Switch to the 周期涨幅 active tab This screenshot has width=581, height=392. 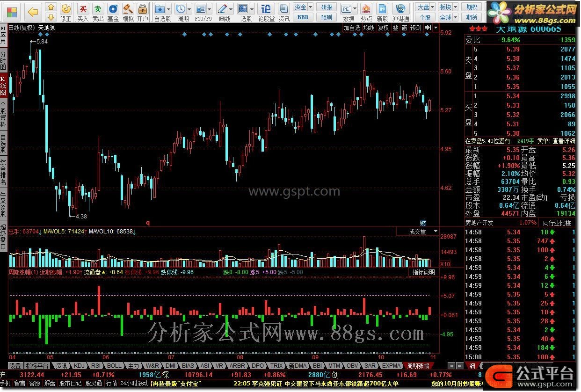click(418, 365)
